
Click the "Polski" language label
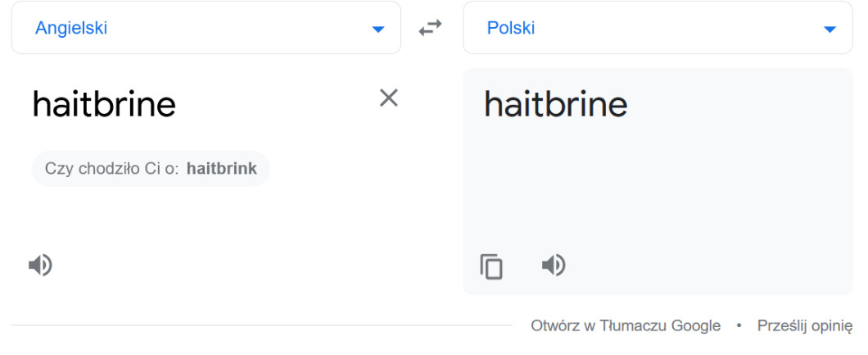(511, 28)
